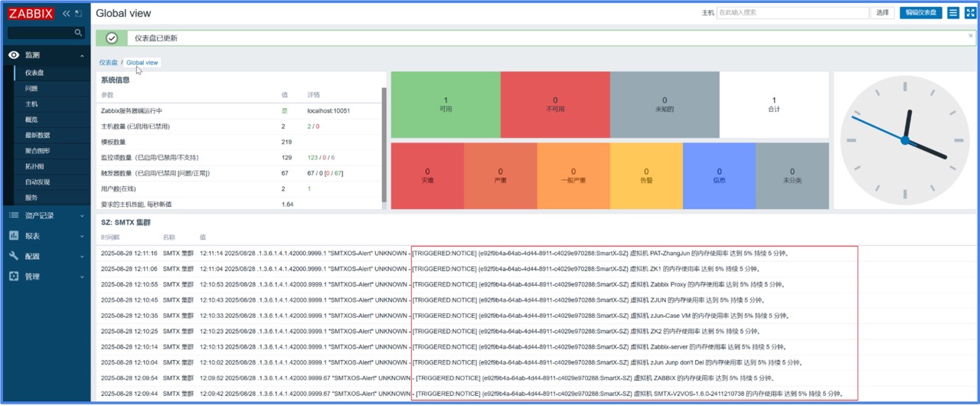
Task: Click the magnifier icon in sidebar search
Action: (x=78, y=33)
